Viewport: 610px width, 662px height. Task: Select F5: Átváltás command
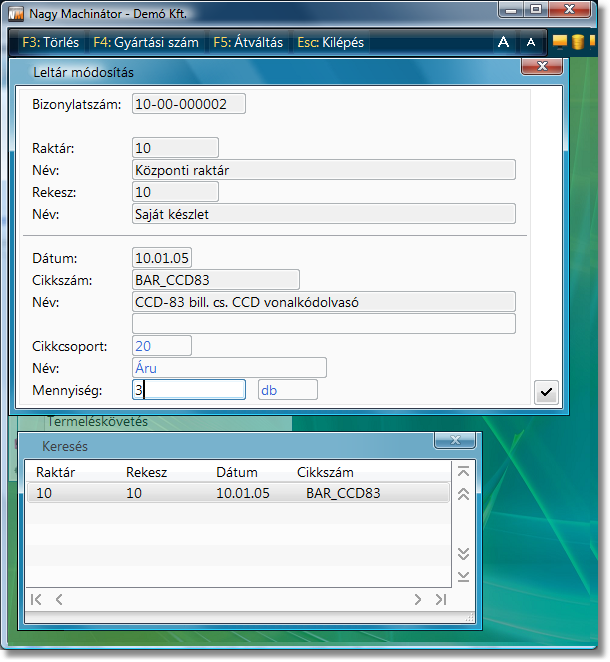point(248,42)
